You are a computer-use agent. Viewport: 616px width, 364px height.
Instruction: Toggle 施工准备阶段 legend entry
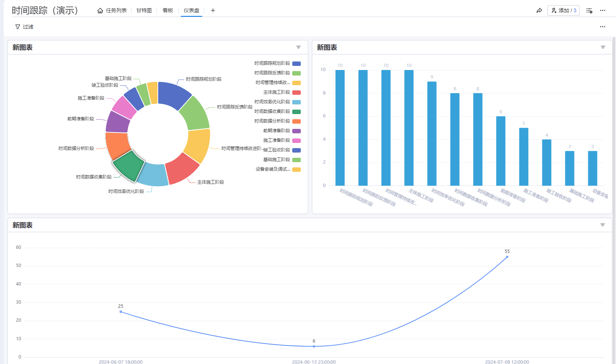coord(282,140)
